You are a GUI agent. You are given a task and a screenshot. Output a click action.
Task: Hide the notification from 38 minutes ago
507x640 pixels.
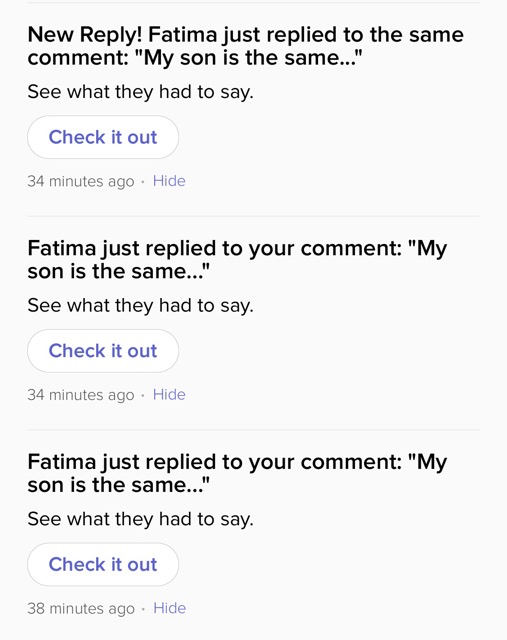pyautogui.click(x=169, y=608)
